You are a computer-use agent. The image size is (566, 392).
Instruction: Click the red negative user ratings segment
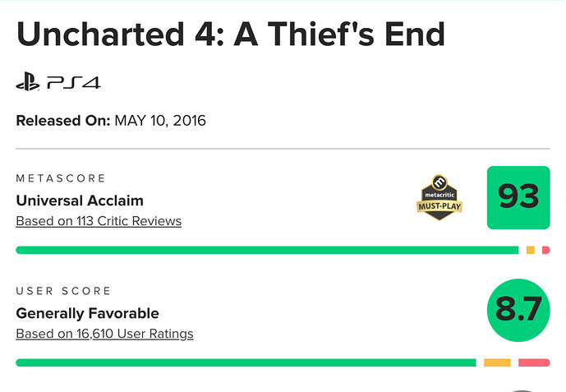[534, 362]
